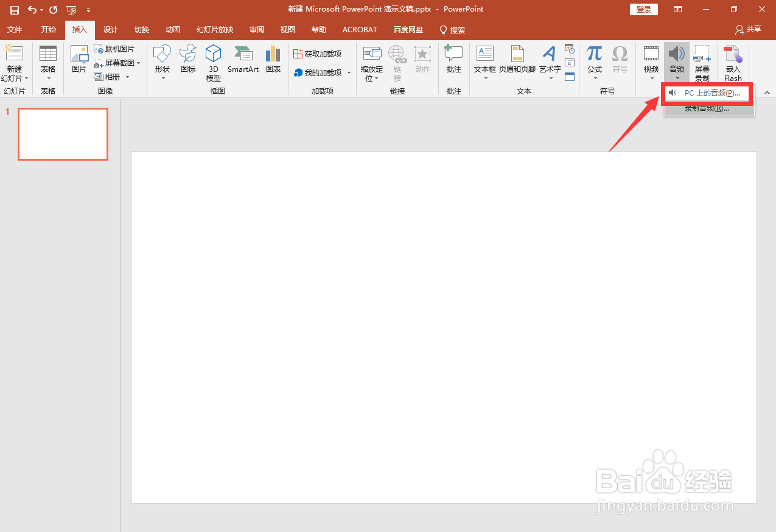Expand the 文本框 dropdown arrow
The image size is (776, 532).
click(485, 79)
